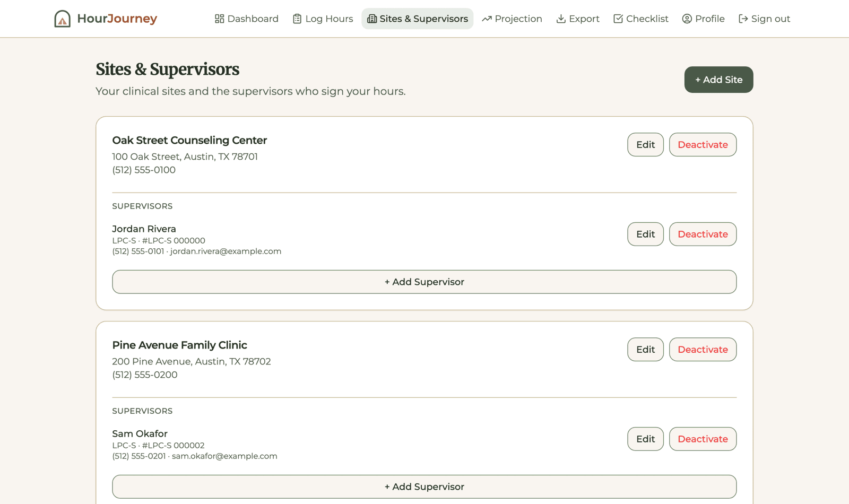Click the Sign out arrow icon
This screenshot has height=504, width=849.
[743, 19]
